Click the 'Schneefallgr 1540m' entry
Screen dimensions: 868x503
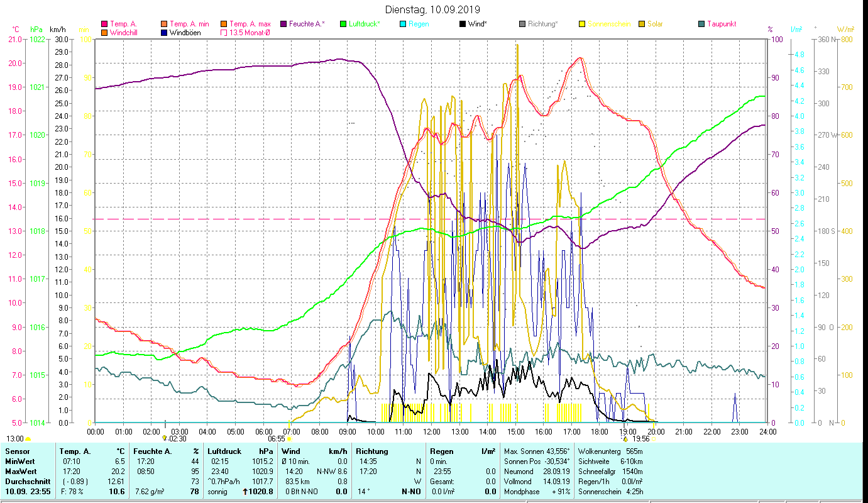pyautogui.click(x=611, y=472)
